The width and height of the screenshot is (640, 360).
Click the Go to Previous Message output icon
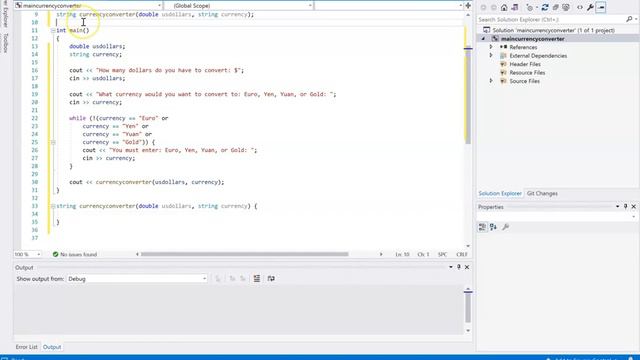(x=232, y=279)
